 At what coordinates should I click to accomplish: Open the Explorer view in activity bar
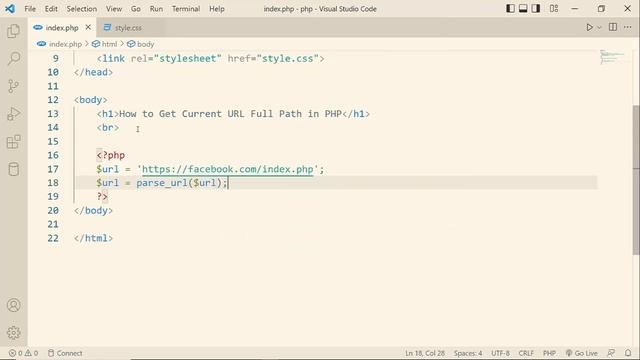coord(13,31)
